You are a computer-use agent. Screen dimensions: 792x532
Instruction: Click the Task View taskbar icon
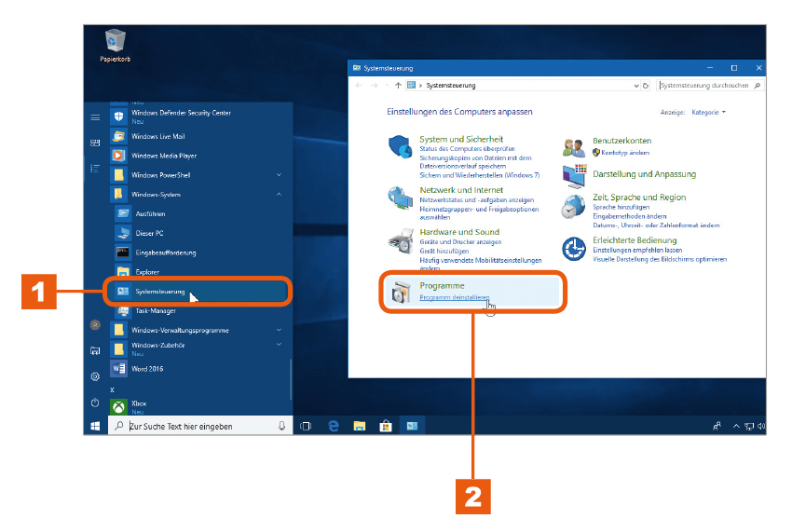click(x=306, y=426)
